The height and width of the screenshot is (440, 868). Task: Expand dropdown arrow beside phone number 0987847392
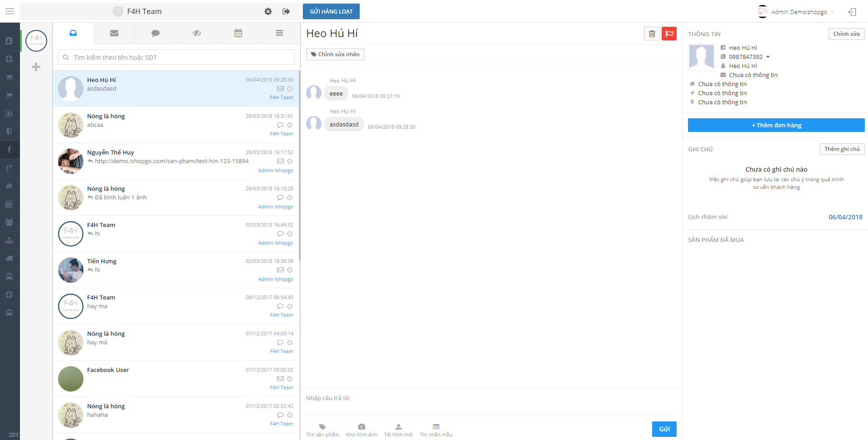point(768,57)
